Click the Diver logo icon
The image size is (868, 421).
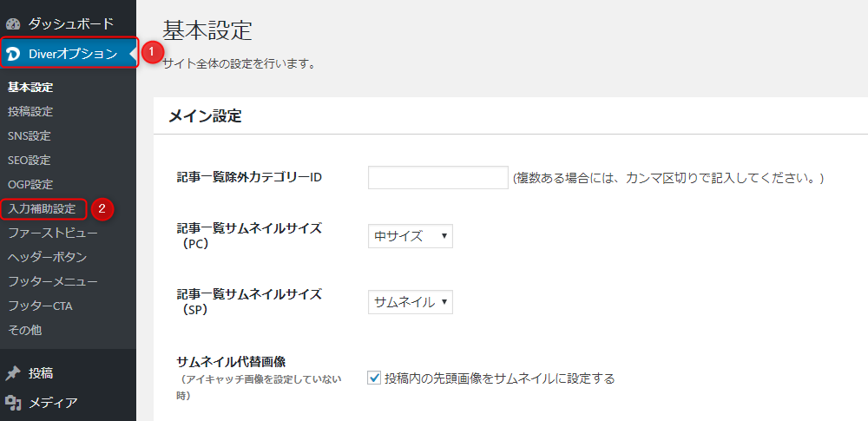point(13,55)
